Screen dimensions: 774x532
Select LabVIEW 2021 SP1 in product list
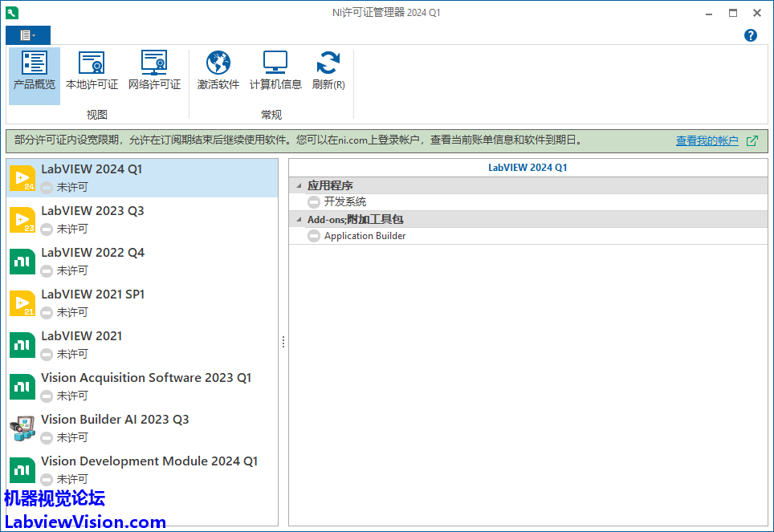coord(142,303)
